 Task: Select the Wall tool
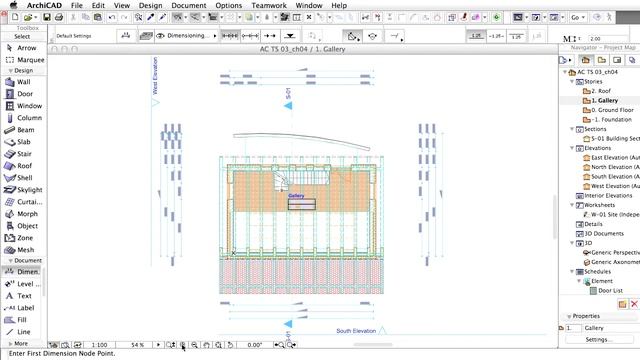point(23,82)
